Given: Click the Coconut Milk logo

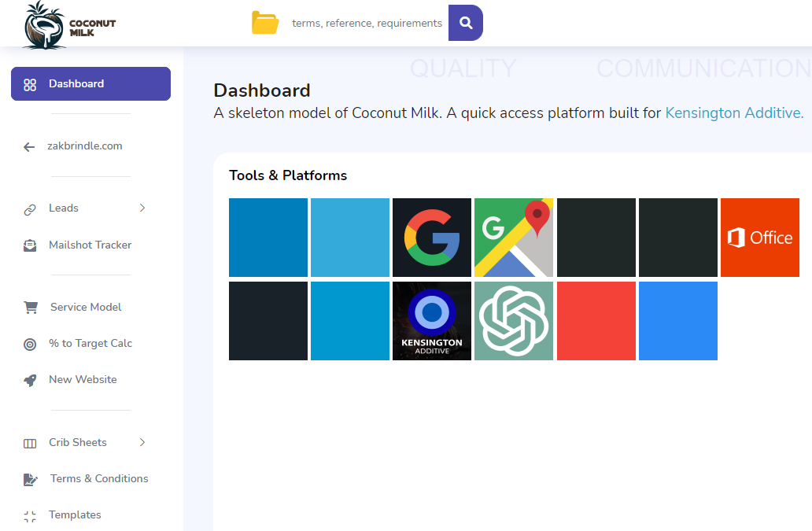Looking at the screenshot, I should [69, 26].
